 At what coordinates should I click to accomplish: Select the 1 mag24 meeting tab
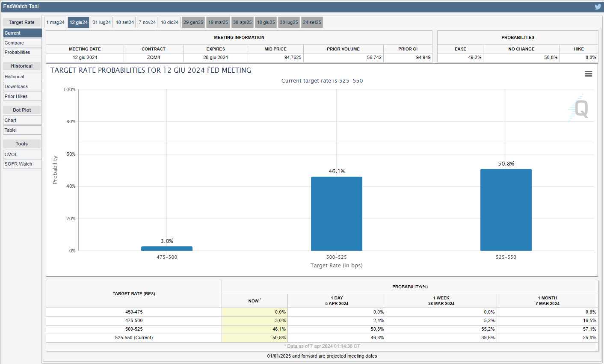56,22
